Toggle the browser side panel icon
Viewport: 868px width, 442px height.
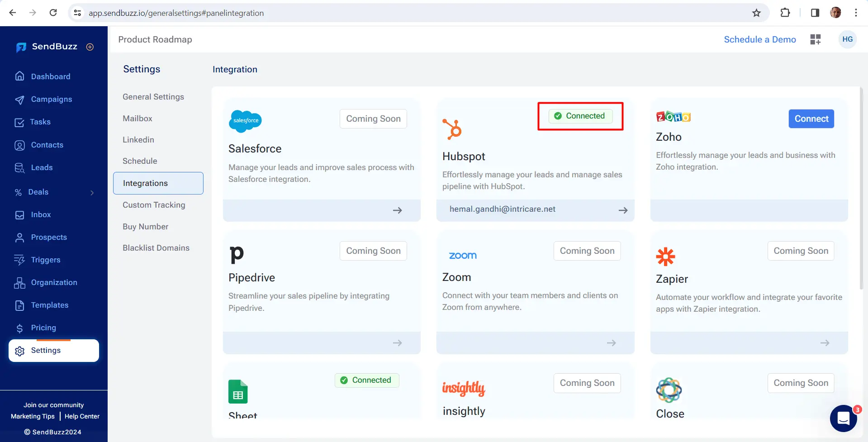(815, 13)
